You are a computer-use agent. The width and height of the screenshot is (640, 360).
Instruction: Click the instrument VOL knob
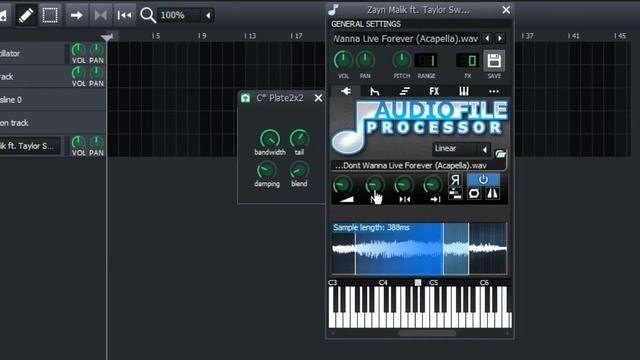coord(342,60)
